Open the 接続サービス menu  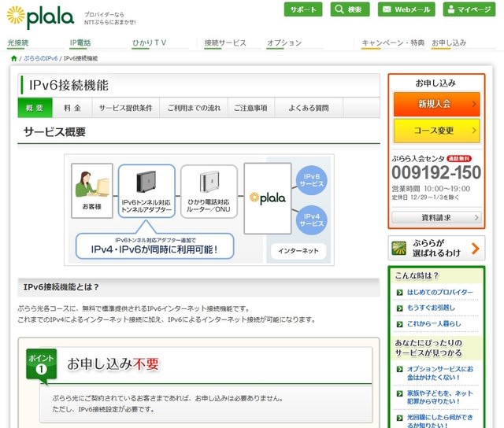pyautogui.click(x=225, y=42)
